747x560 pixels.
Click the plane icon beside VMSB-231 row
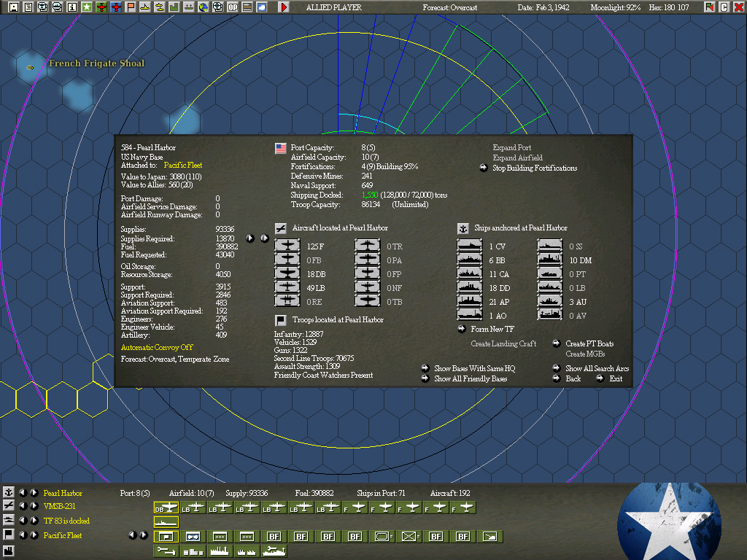tap(8, 506)
